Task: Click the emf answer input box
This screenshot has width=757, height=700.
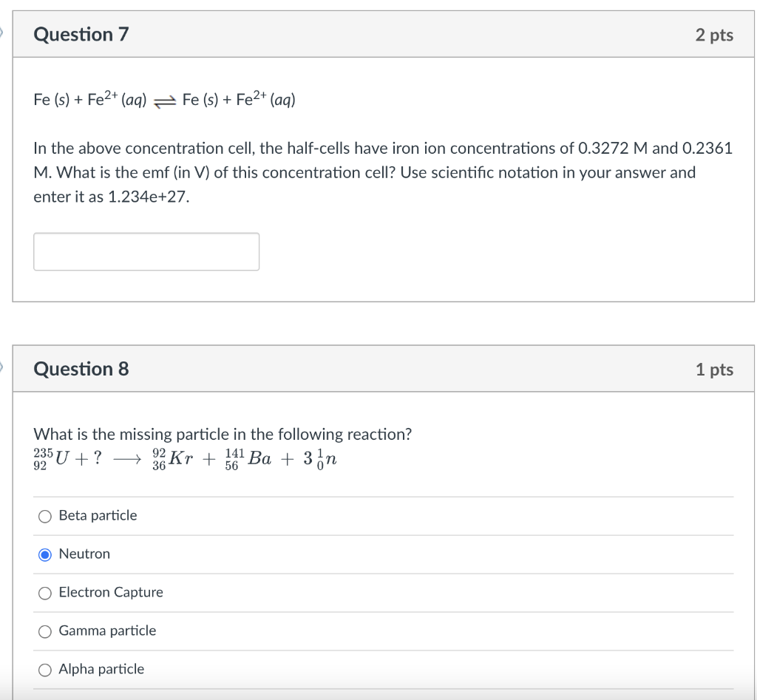Action: (x=146, y=251)
